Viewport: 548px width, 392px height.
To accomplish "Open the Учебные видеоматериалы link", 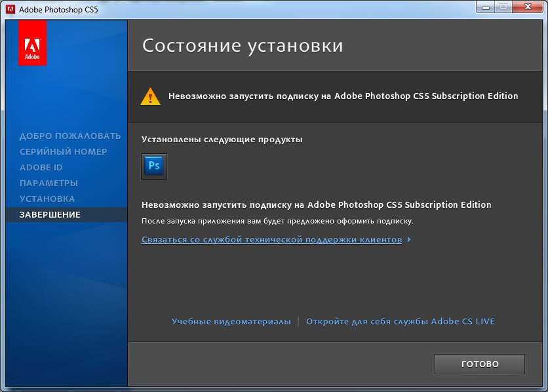I will click(231, 321).
